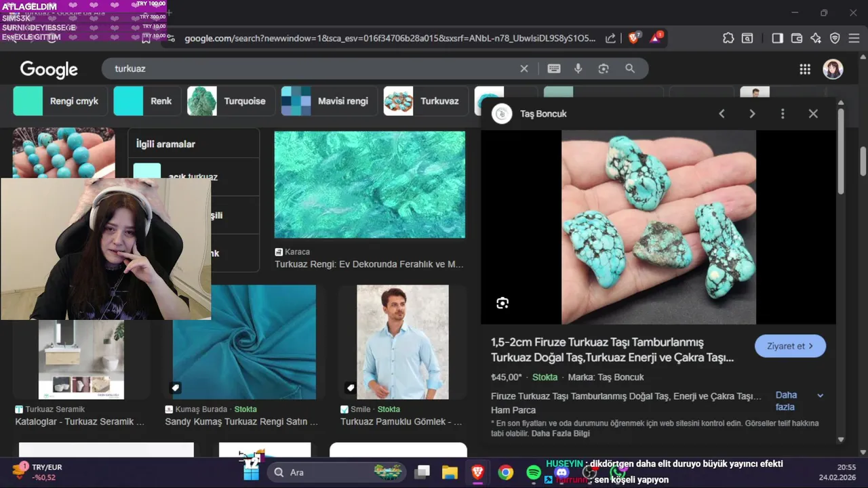Open turquoise water texture image thumbnail
The height and width of the screenshot is (488, 868).
(x=370, y=184)
